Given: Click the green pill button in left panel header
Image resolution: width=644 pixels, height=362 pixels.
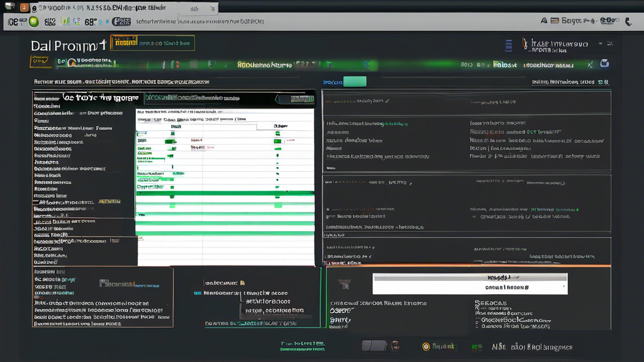Looking at the screenshot, I should pos(296,99).
